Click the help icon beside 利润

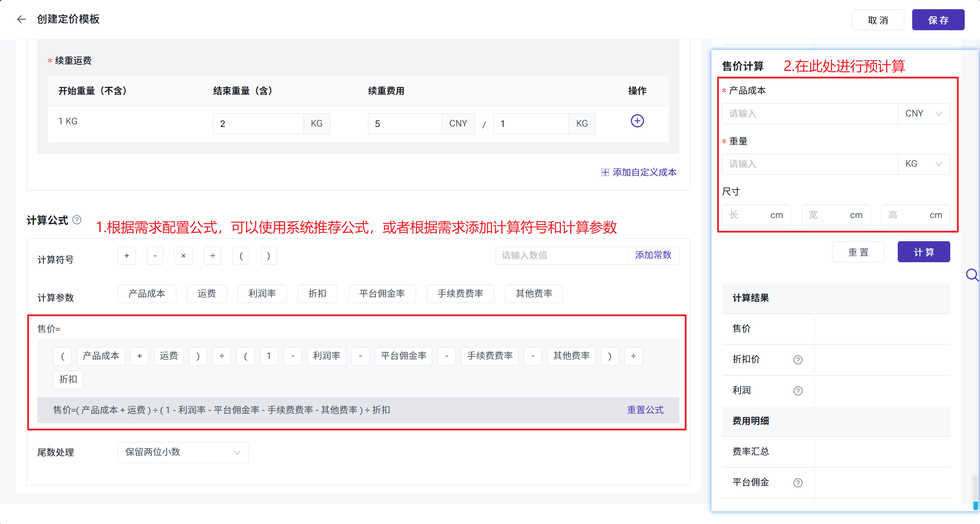798,391
